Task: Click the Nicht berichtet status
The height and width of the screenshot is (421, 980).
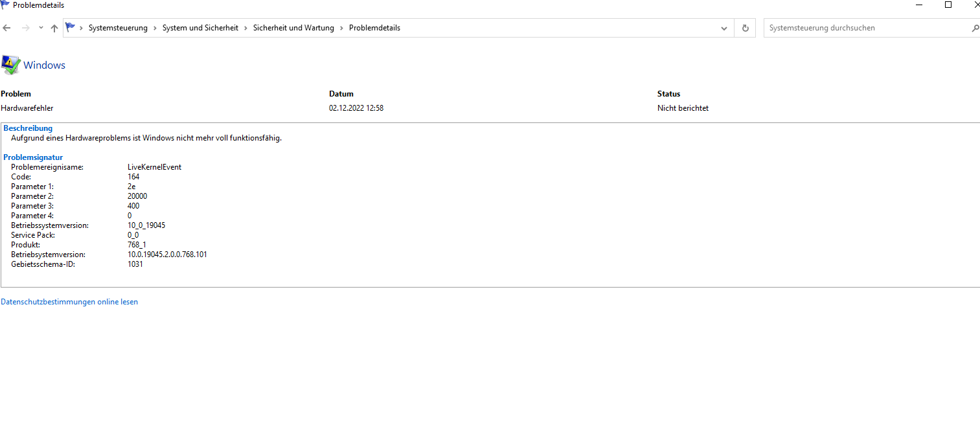Action: [683, 108]
